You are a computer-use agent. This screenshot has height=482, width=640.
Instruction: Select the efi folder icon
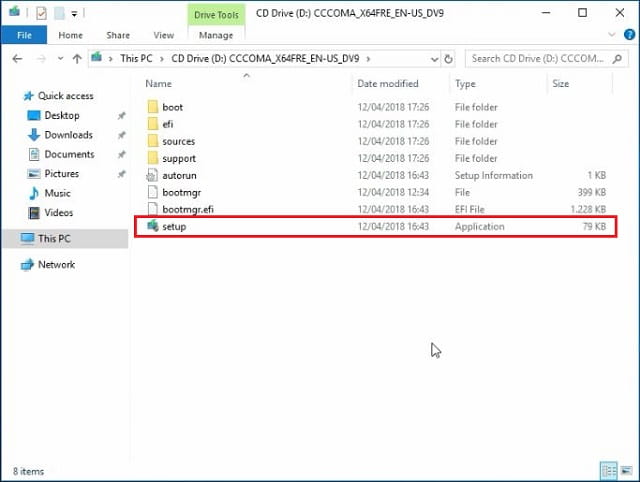(x=153, y=124)
